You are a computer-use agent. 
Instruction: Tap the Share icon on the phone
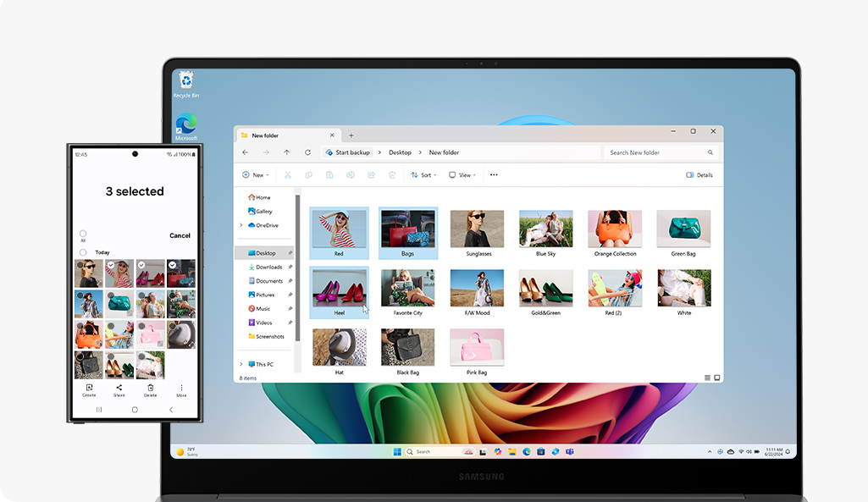click(119, 390)
